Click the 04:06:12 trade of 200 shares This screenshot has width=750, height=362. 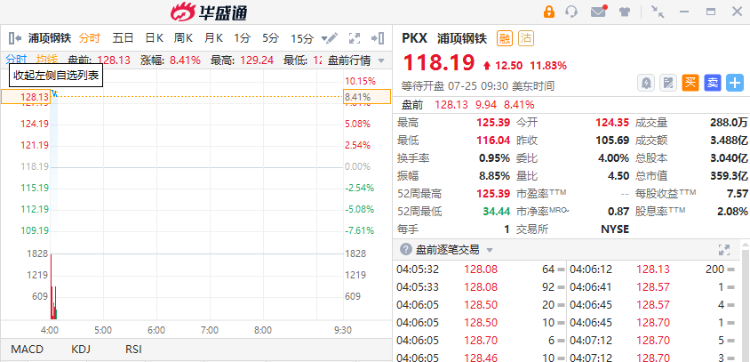coord(652,269)
